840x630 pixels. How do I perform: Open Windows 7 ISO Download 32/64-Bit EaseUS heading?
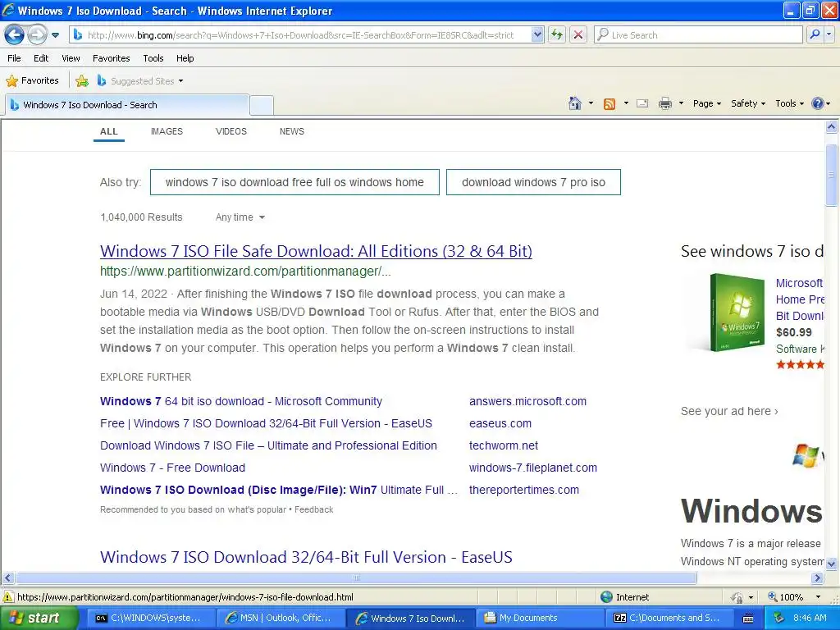pos(306,557)
